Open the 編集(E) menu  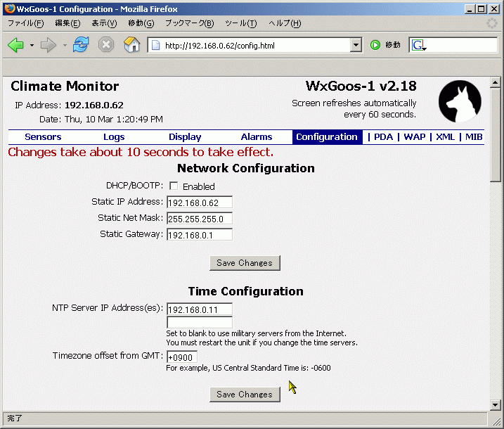(x=67, y=23)
